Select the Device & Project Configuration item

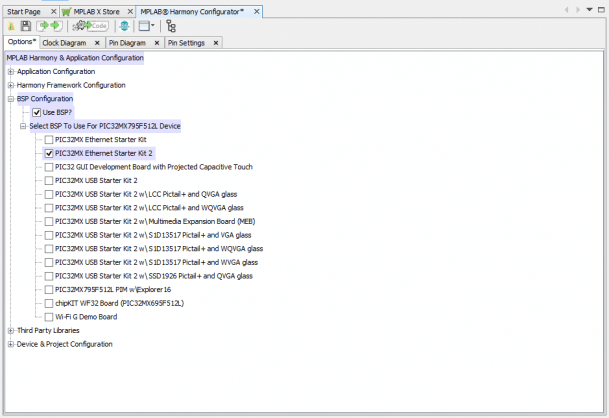tap(64, 344)
